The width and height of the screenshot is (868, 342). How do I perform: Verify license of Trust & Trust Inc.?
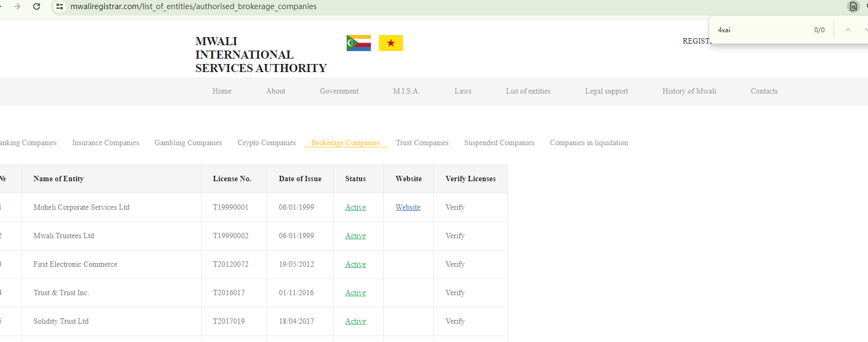455,293
